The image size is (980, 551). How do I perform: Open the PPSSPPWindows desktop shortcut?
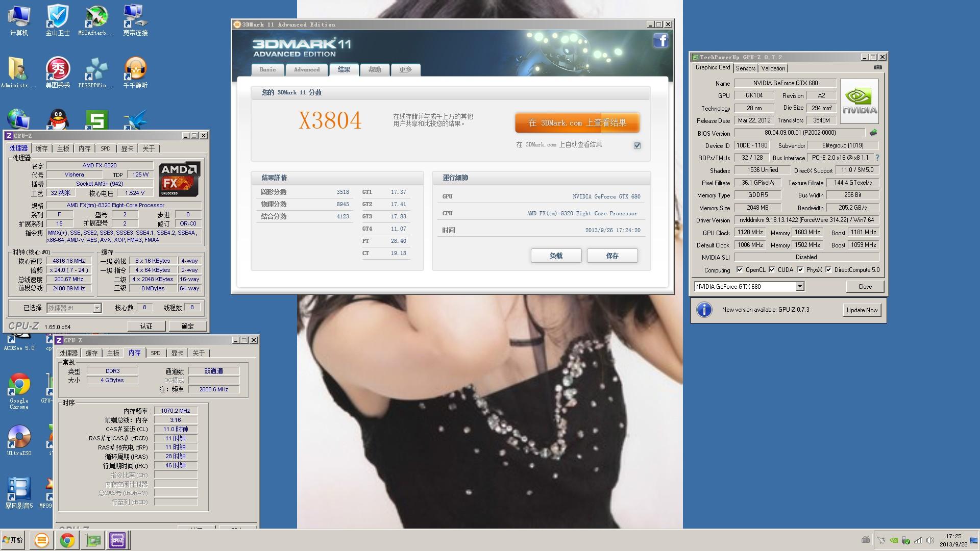[96, 72]
